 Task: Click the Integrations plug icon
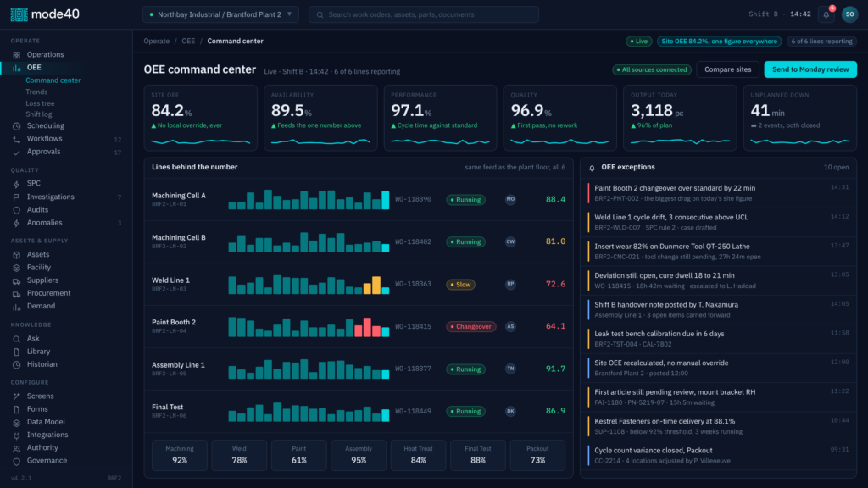17,435
